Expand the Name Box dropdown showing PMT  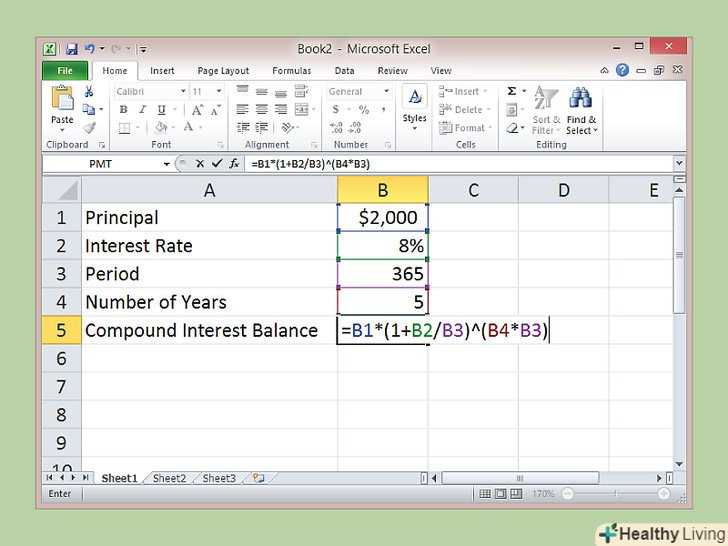click(166, 164)
